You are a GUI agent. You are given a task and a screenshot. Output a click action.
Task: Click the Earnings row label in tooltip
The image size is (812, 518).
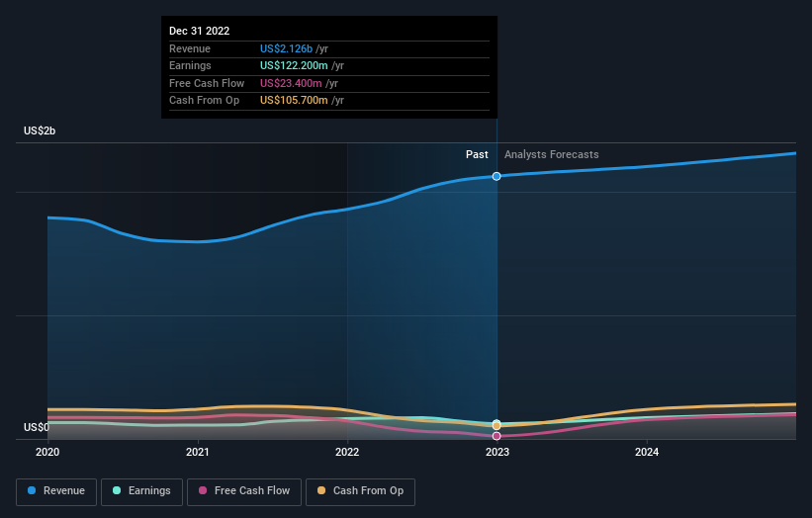pos(190,65)
